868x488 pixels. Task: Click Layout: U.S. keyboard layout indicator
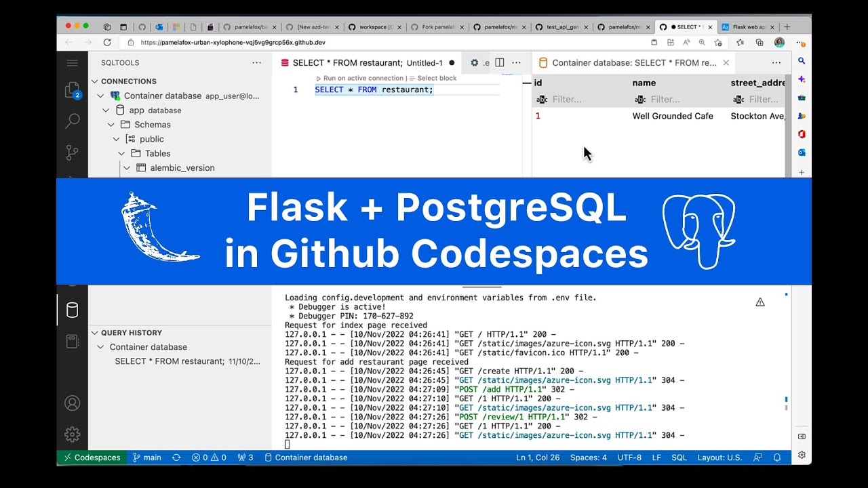point(720,457)
